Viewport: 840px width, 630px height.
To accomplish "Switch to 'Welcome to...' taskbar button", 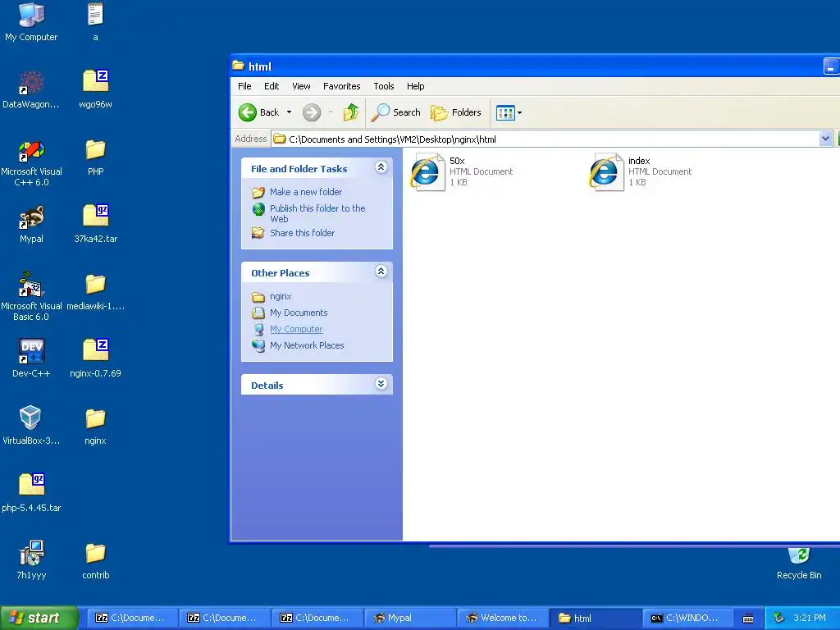I will (501, 618).
